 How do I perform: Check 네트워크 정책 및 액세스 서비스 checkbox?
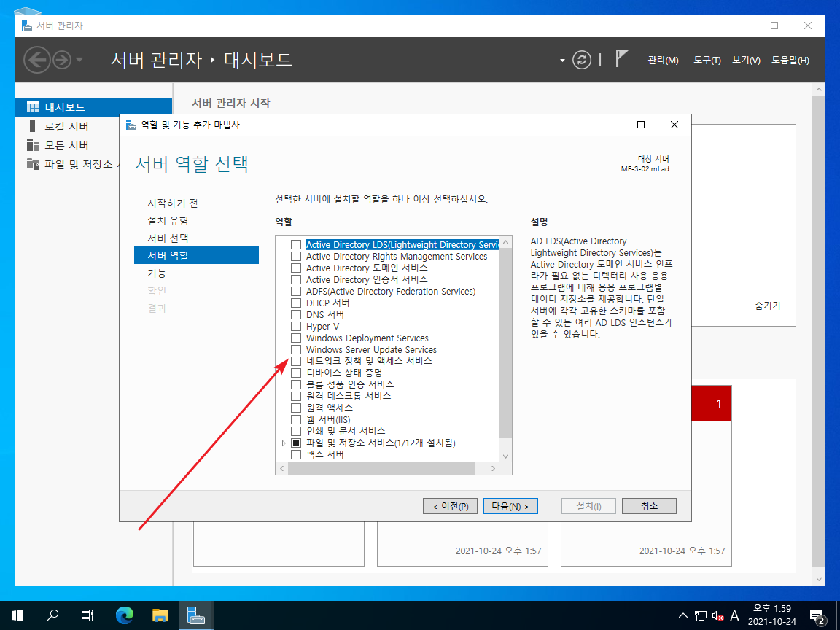pyautogui.click(x=296, y=361)
